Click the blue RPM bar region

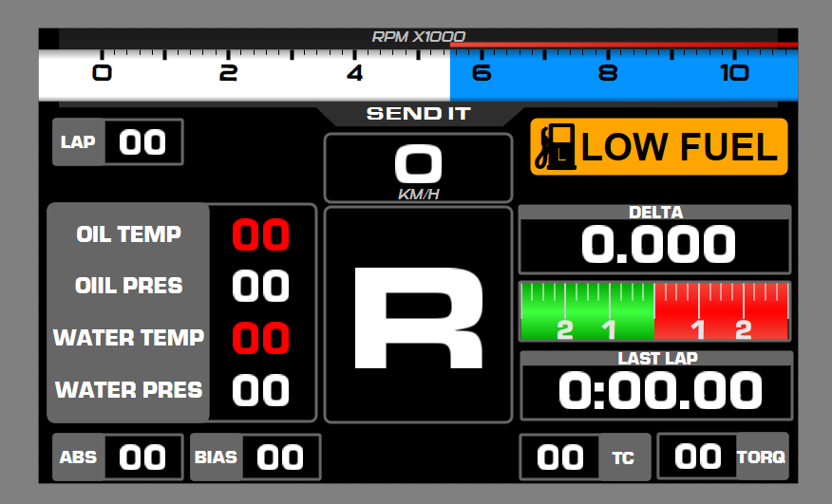point(623,74)
